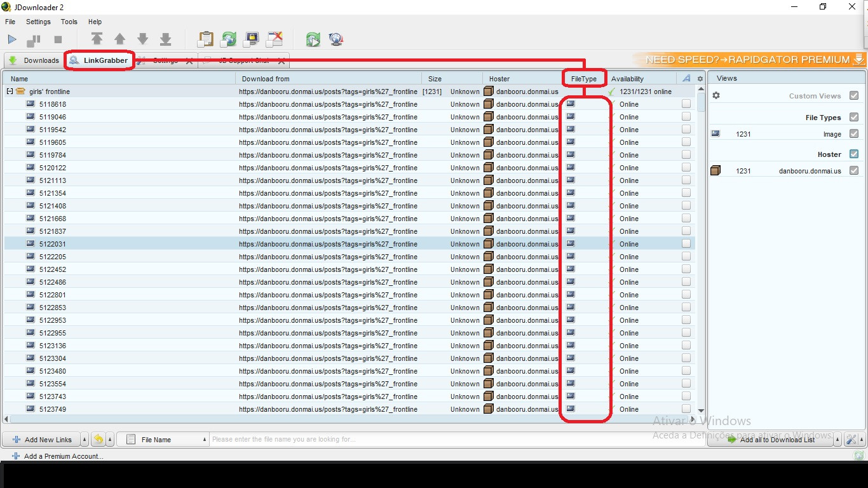Viewport: 868px width, 488px height.
Task: Move selection to bottom arrow icon
Action: click(165, 39)
